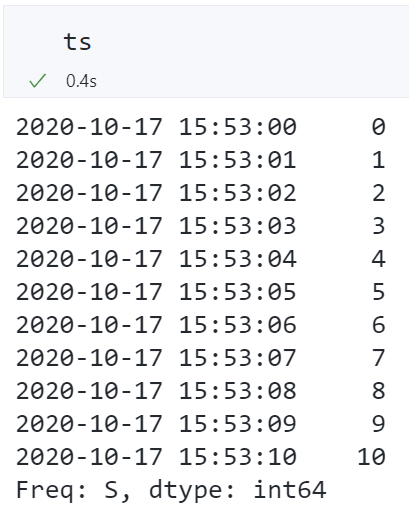Click the green execution success checkmark
409x514 pixels.
(37, 81)
